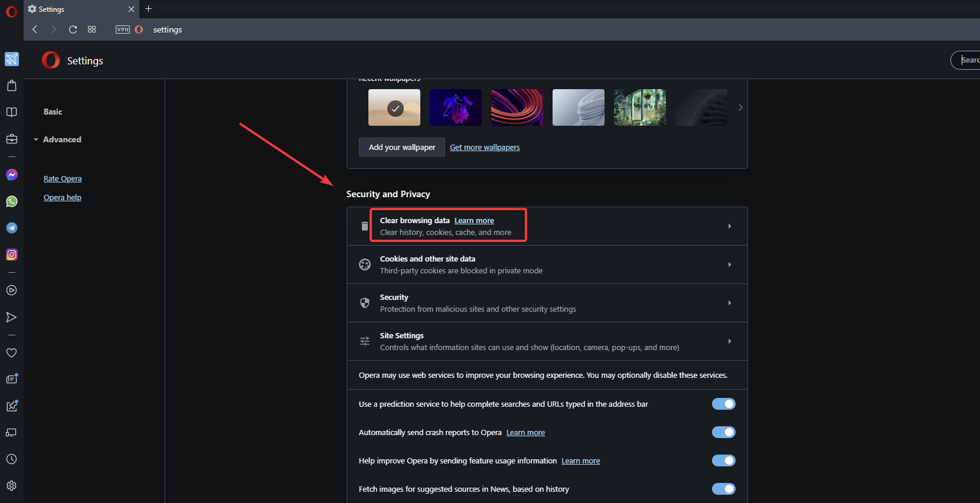
Task: Expand the Site Settings row arrow
Action: tap(730, 341)
